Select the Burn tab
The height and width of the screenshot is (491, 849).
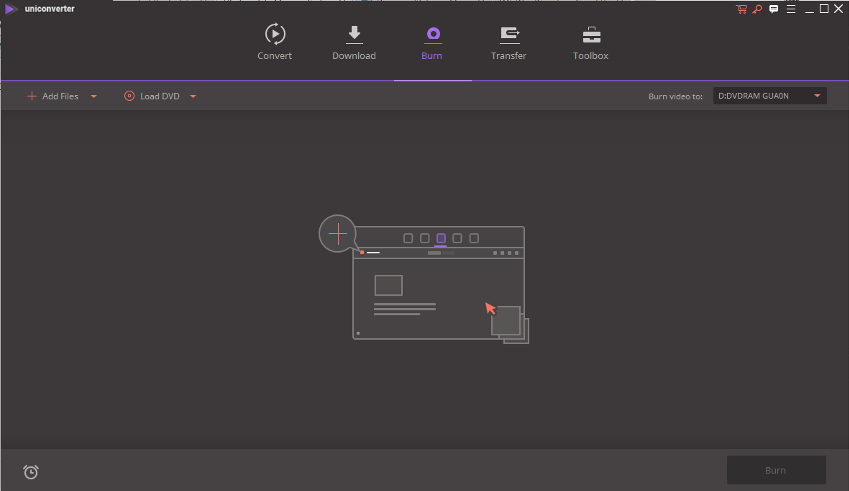432,42
